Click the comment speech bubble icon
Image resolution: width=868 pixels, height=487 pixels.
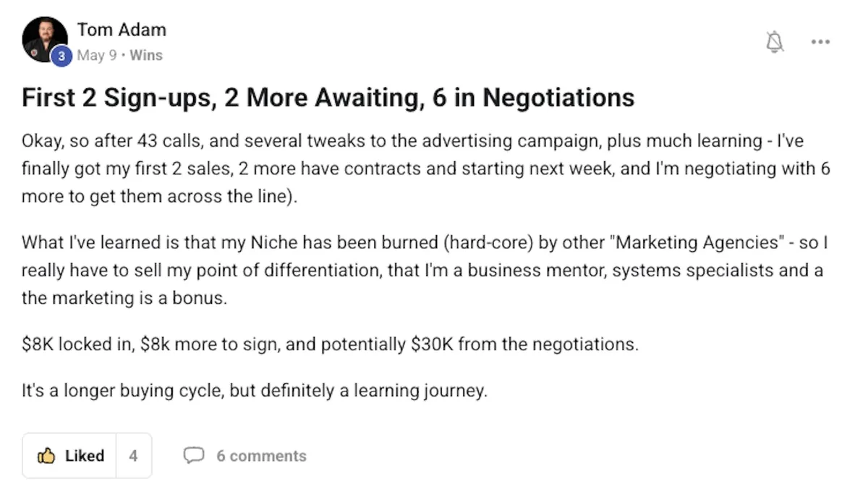click(195, 456)
